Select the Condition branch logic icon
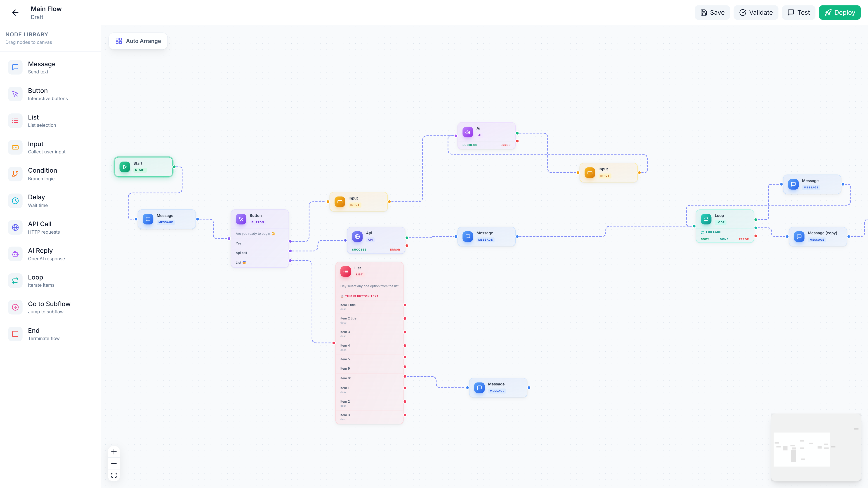The width and height of the screenshot is (868, 488). (15, 174)
